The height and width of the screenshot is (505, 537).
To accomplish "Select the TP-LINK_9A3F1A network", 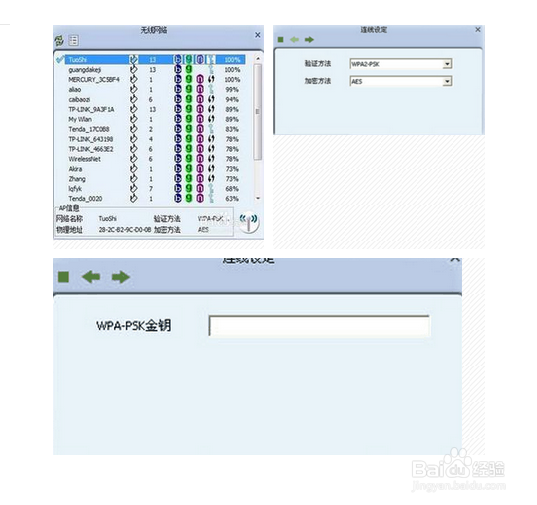I will (x=91, y=110).
